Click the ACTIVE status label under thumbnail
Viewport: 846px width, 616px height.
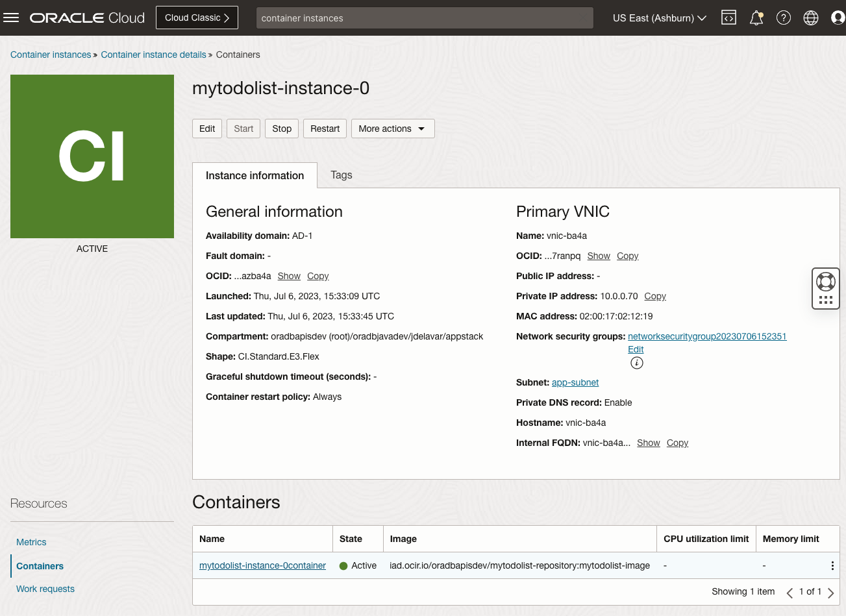pos(92,249)
